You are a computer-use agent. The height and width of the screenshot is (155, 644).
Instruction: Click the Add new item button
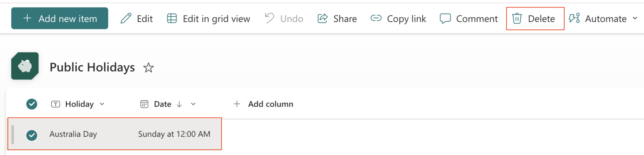click(x=60, y=19)
